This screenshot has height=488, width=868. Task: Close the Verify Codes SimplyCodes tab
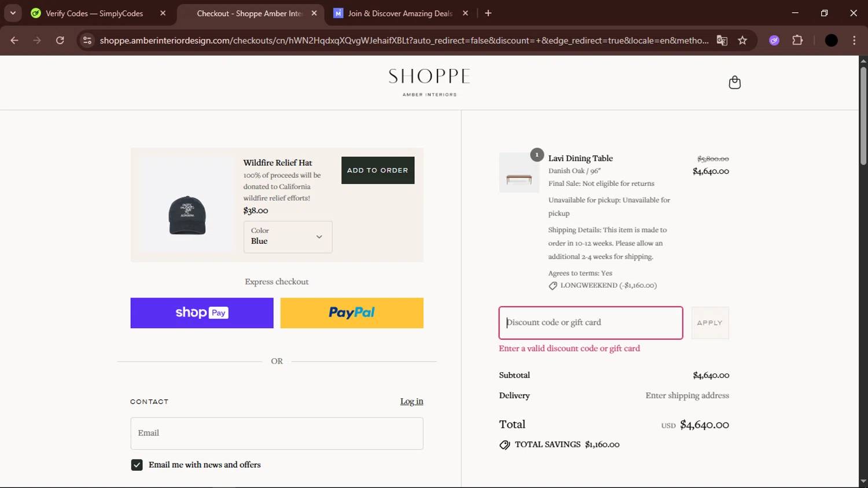click(163, 13)
